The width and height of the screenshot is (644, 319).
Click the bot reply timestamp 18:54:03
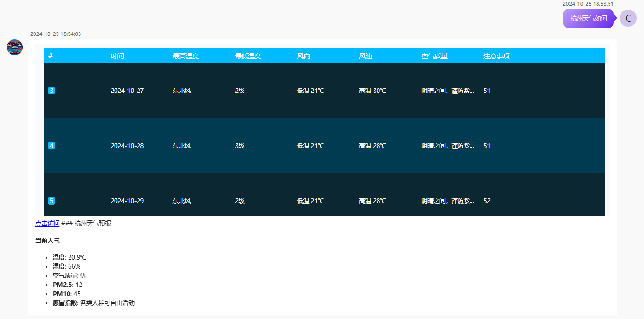56,34
